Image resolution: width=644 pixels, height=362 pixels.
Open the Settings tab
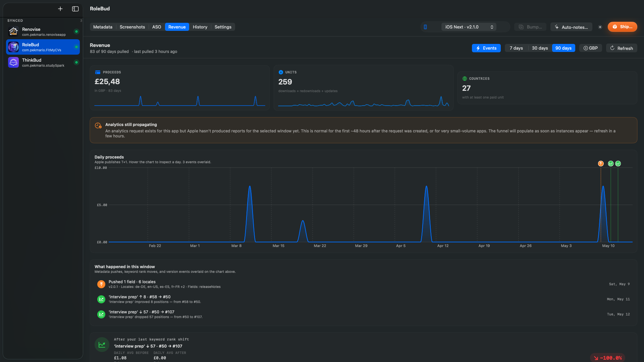pyautogui.click(x=223, y=27)
